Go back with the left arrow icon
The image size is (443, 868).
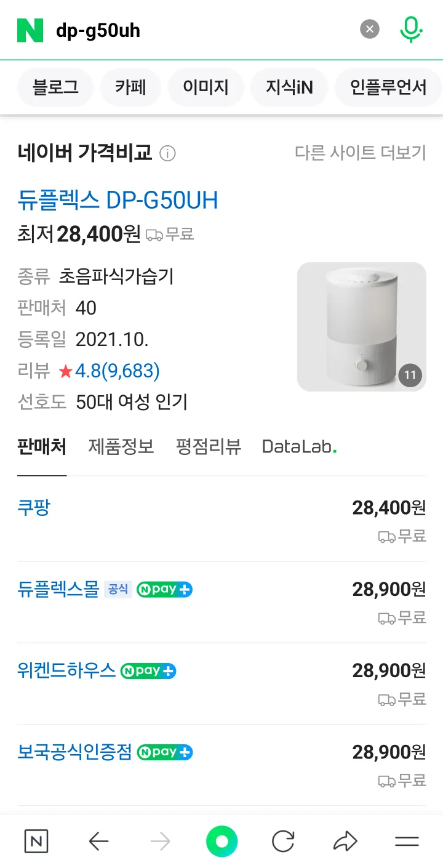click(98, 841)
